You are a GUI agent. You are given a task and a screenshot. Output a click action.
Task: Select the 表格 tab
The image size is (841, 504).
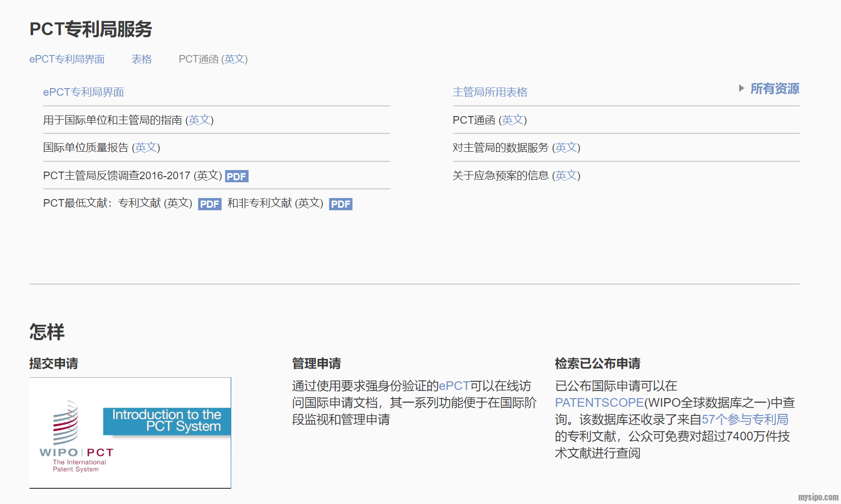pos(142,59)
